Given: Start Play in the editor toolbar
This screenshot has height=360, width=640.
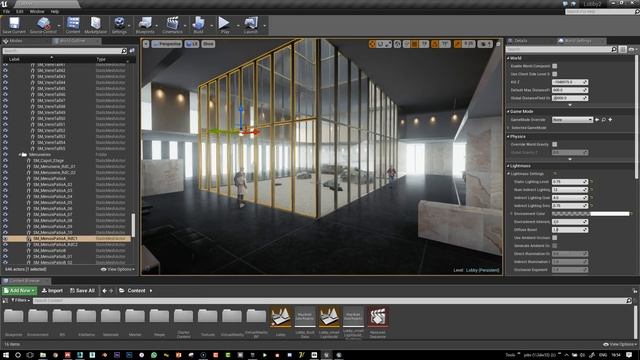Looking at the screenshot, I should pos(224,24).
